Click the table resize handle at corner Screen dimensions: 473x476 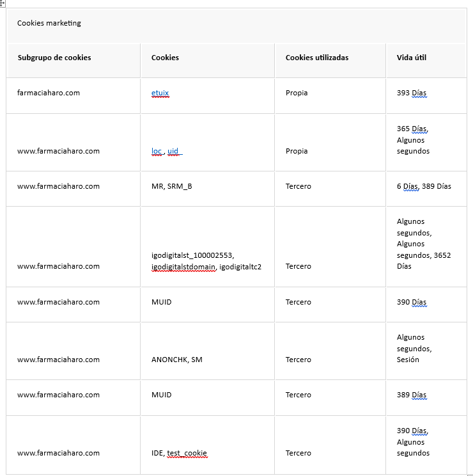(470, 475)
